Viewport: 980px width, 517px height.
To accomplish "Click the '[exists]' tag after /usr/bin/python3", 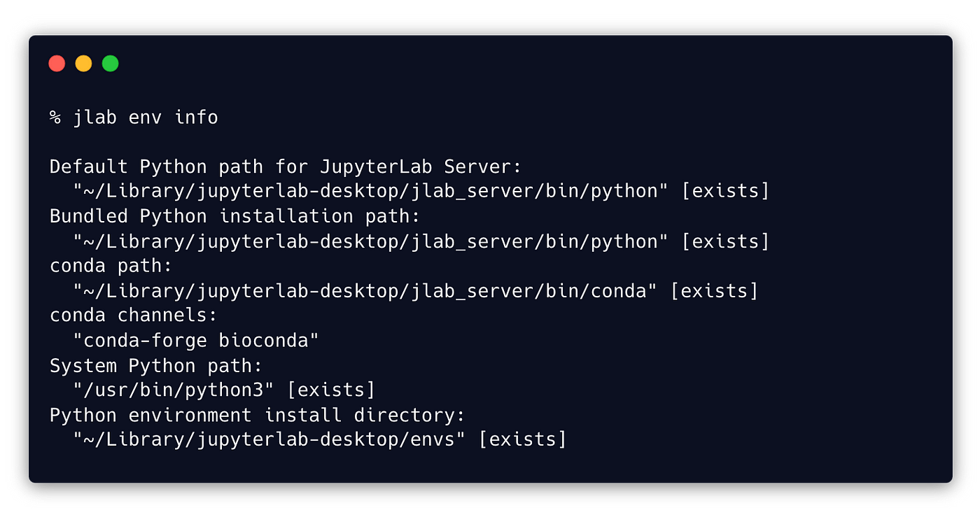I will (332, 390).
